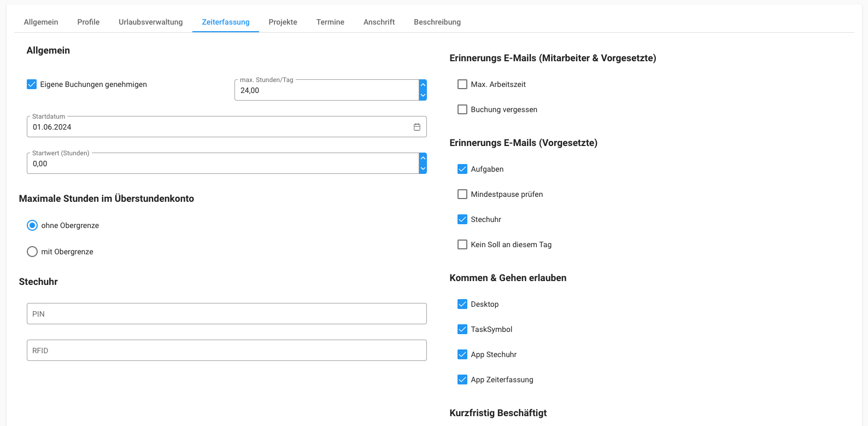Switch to the Anschrift tab

[x=379, y=22]
